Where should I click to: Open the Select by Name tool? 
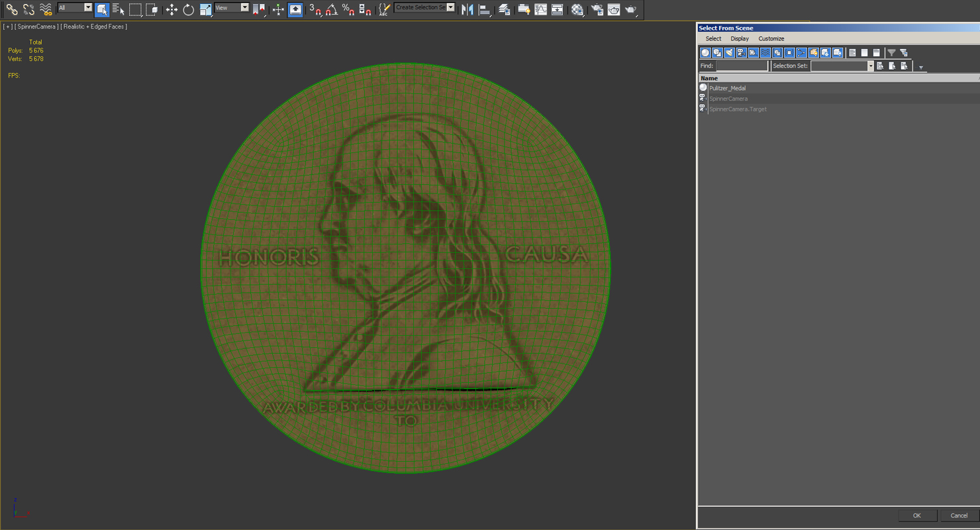click(x=119, y=9)
